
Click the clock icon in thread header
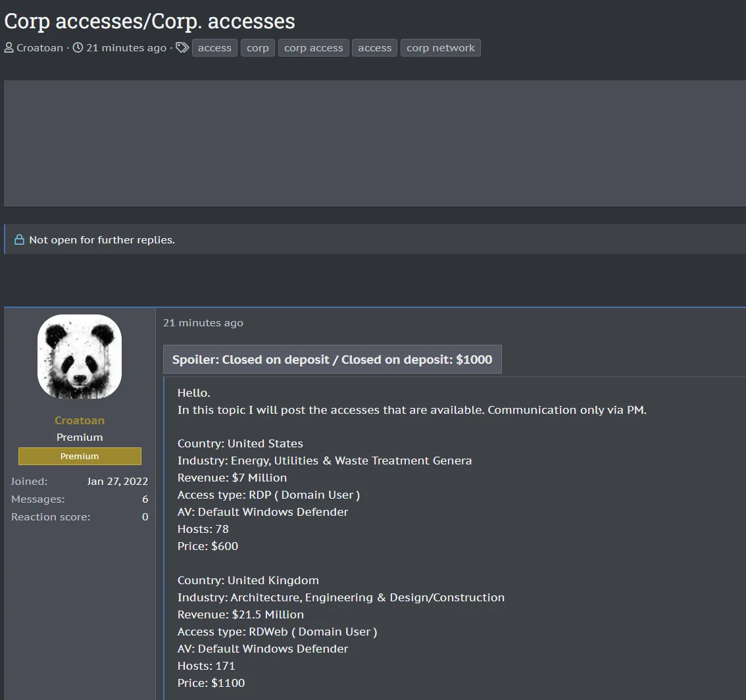click(x=78, y=48)
